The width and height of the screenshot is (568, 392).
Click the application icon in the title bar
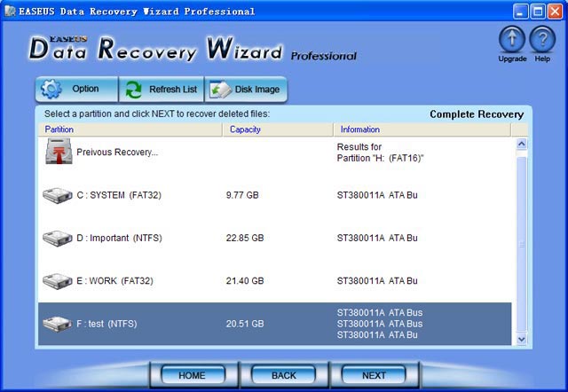pos(10,12)
